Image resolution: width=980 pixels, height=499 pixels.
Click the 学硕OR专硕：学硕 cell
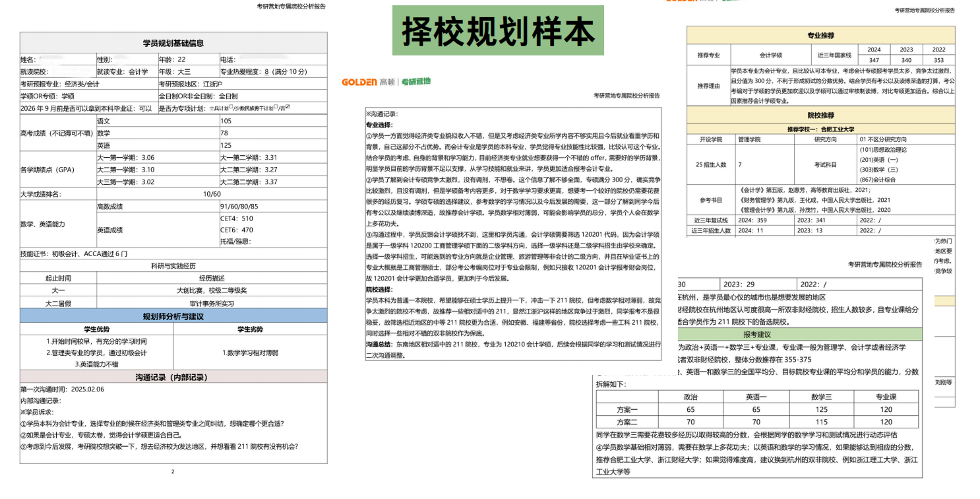[88, 96]
